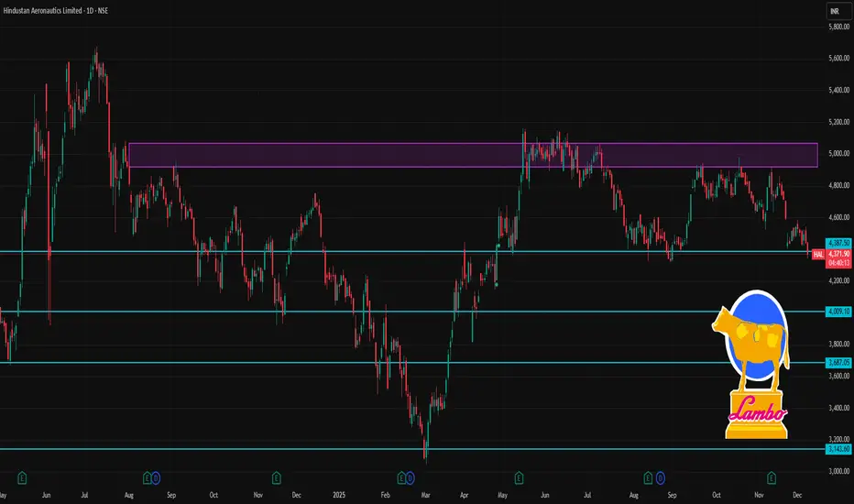The image size is (854, 504).
Task: Click the Feb label on time axis
Action: click(385, 495)
